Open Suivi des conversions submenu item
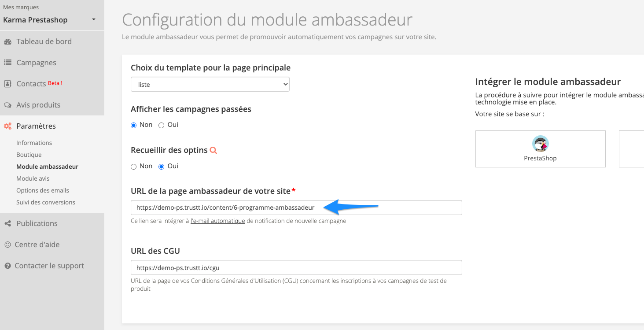 [46, 202]
